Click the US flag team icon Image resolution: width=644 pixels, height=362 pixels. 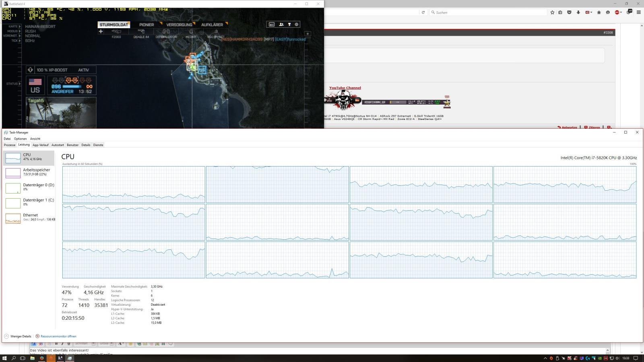35,85
